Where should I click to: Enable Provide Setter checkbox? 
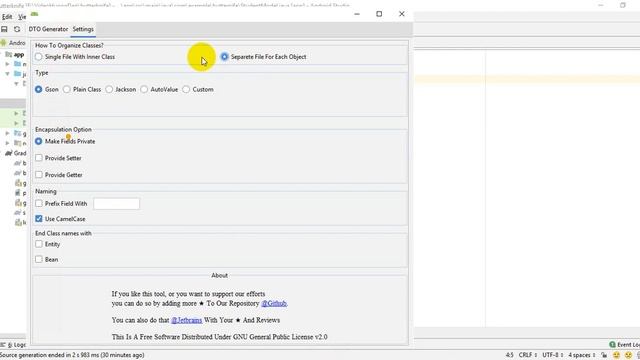[x=39, y=158]
